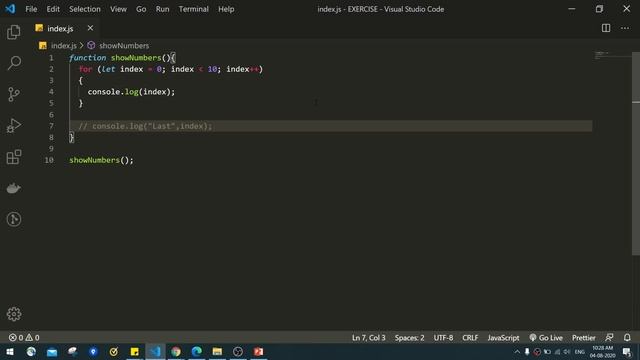This screenshot has width=640, height=360.
Task: Click the for loop statement on line 2
Action: click(x=171, y=69)
